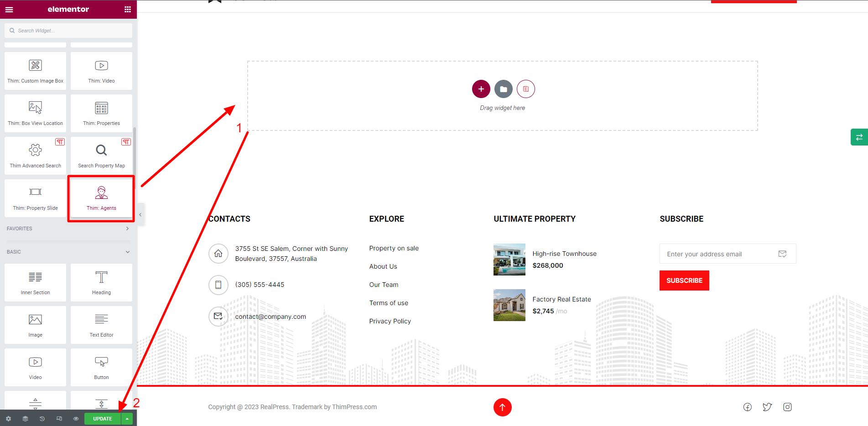The width and height of the screenshot is (868, 426).
Task: Click the home address icon in Contacts
Action: (218, 254)
